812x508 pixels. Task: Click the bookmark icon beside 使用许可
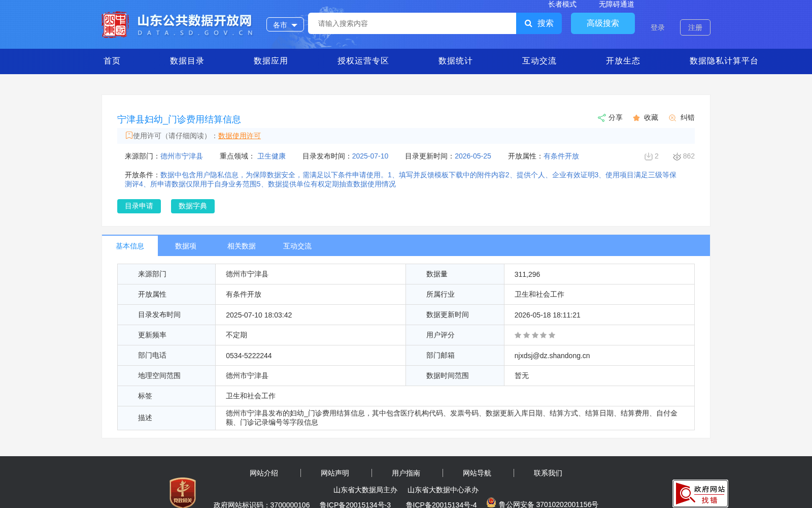click(129, 136)
